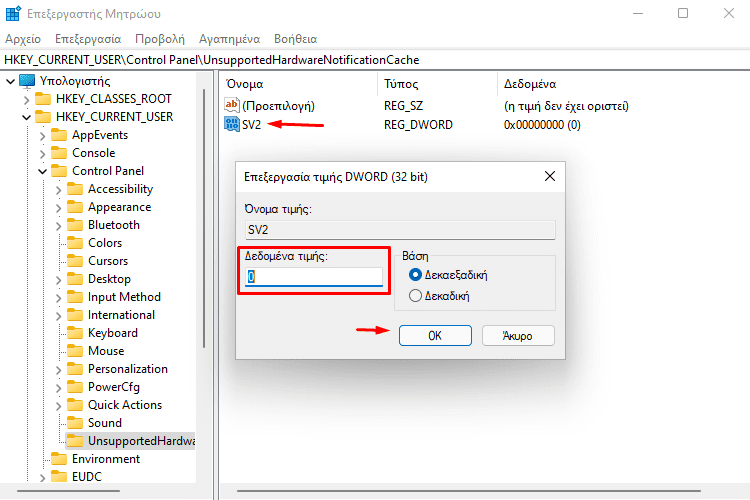Expand the Accessibility key
Image resolution: width=750 pixels, height=500 pixels.
58,190
